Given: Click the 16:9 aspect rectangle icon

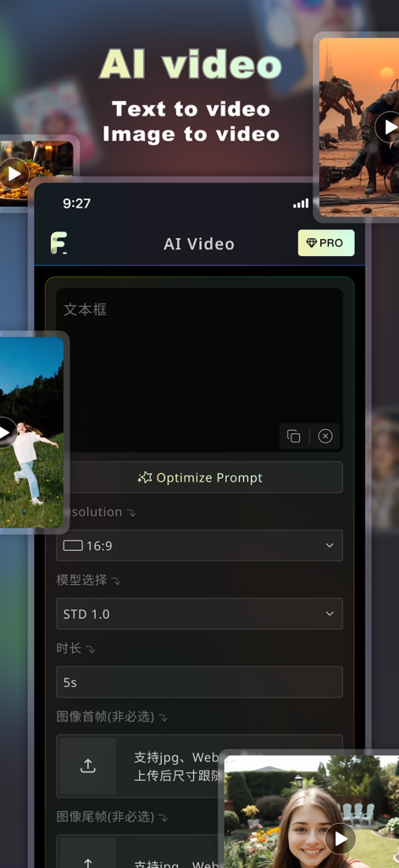Looking at the screenshot, I should 73,546.
